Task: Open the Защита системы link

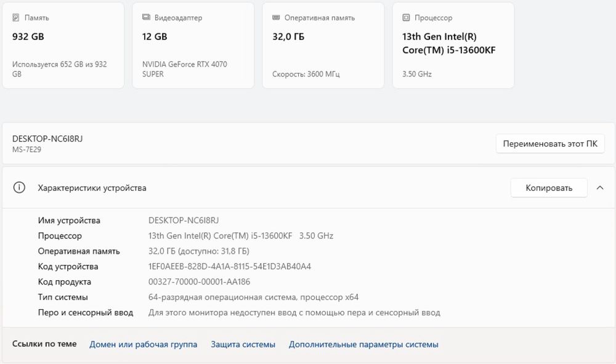Action: [243, 344]
